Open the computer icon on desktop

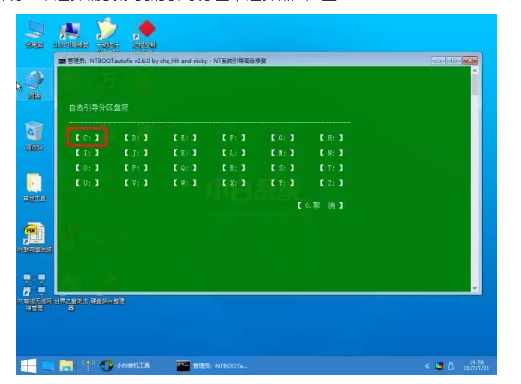pyautogui.click(x=35, y=34)
